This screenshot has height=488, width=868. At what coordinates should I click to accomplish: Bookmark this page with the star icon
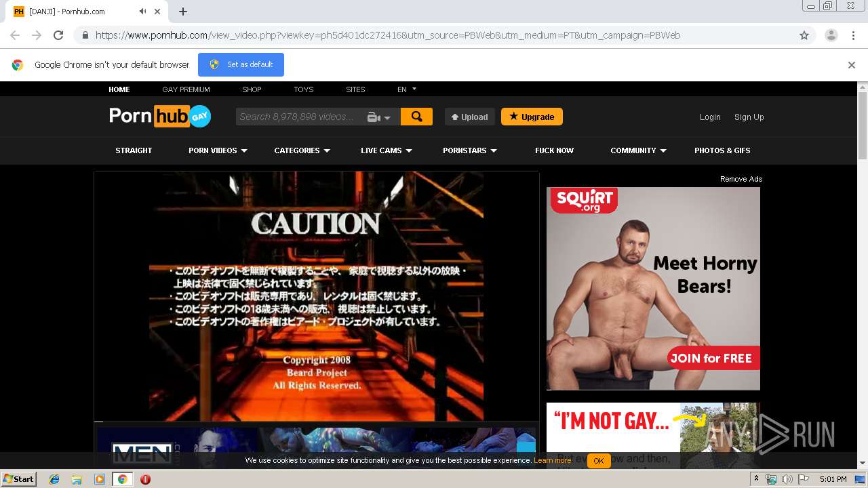(804, 35)
